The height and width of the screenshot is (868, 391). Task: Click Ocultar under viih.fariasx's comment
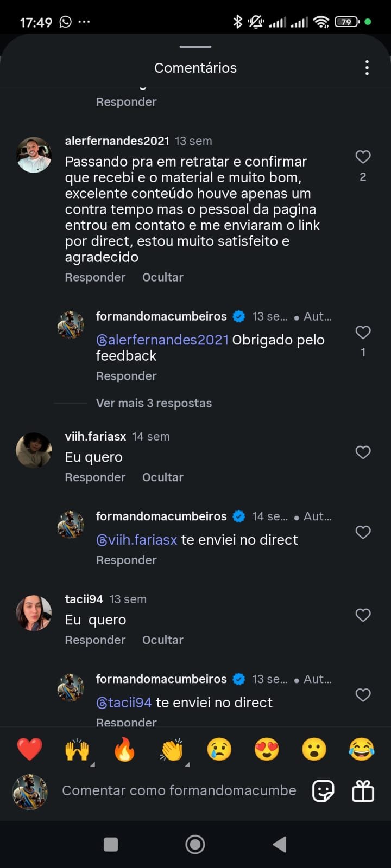162,477
